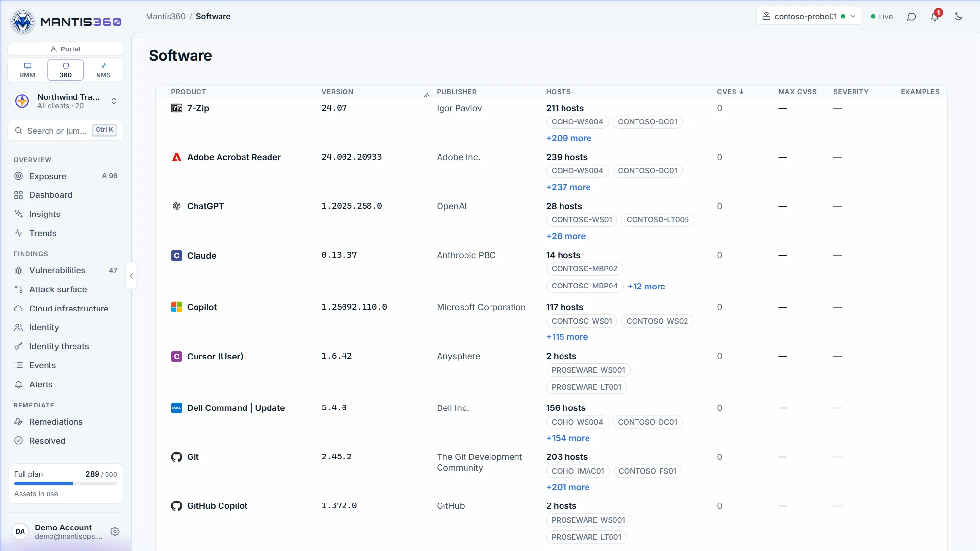Image resolution: width=980 pixels, height=551 pixels.
Task: Show +26 more hosts for ChatGPT
Action: (x=566, y=236)
